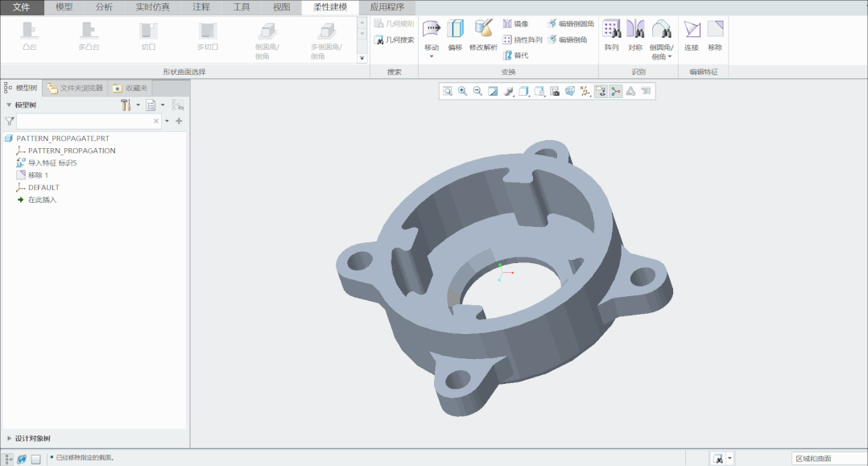Open Geometry Search (几何搜索)
868x466 pixels.
pyautogui.click(x=395, y=40)
